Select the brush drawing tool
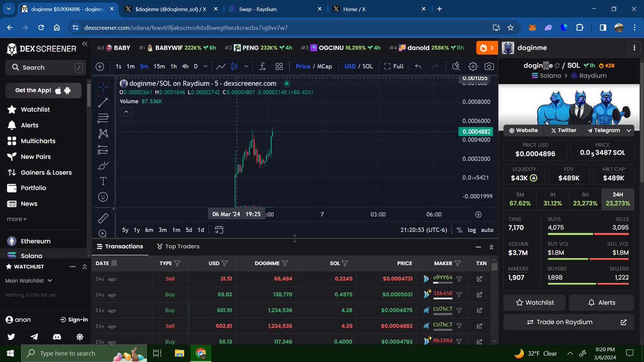Image resolution: width=644 pixels, height=362 pixels. click(103, 166)
